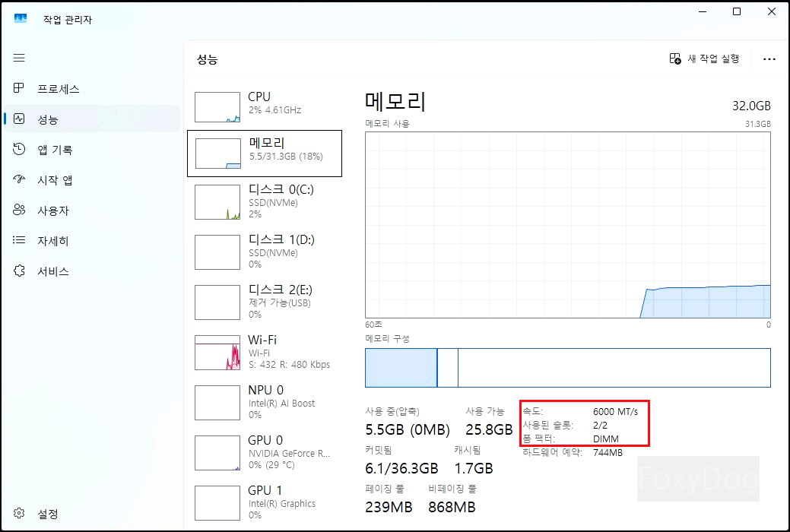790x532 pixels.
Task: Switch to 앱 기록 page
Action: pos(92,149)
